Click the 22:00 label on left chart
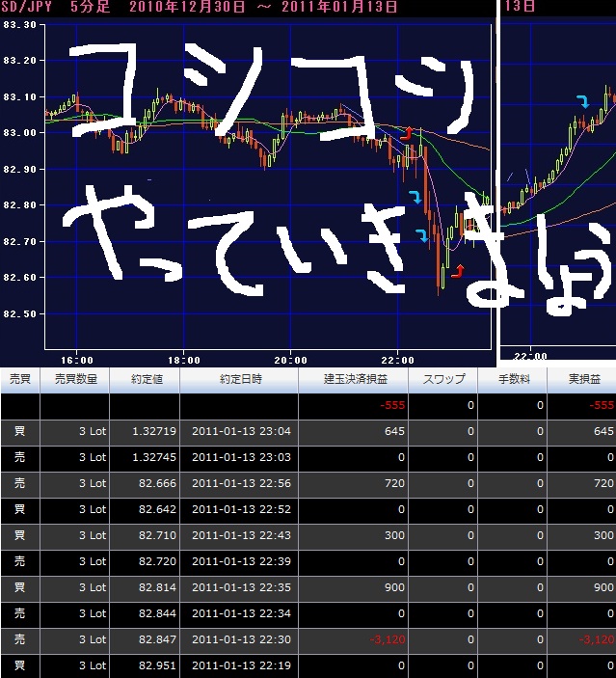 coord(398,360)
